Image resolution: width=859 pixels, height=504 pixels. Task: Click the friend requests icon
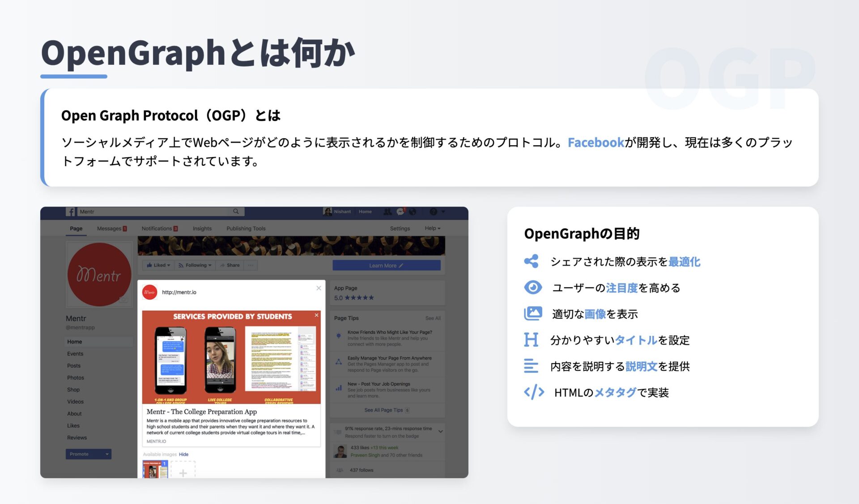387,212
